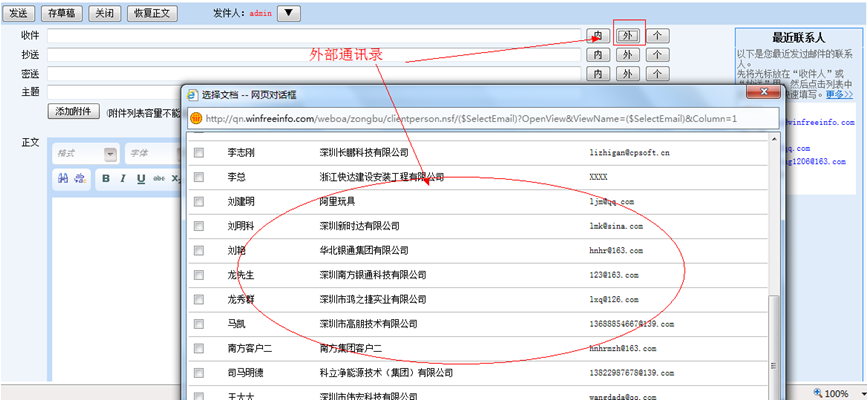
Task: Click 个 button in the 密送 row
Action: point(658,74)
